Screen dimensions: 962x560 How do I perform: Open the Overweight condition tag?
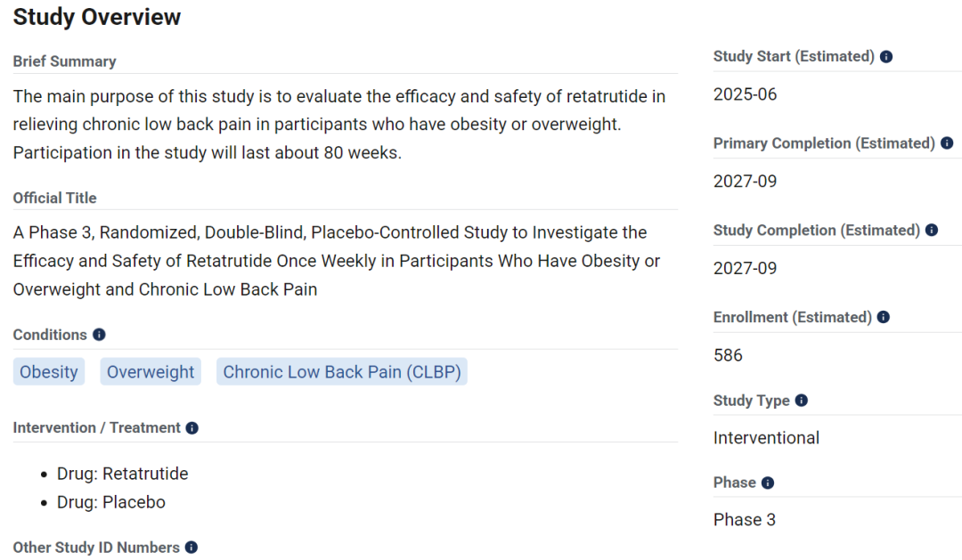coord(151,371)
